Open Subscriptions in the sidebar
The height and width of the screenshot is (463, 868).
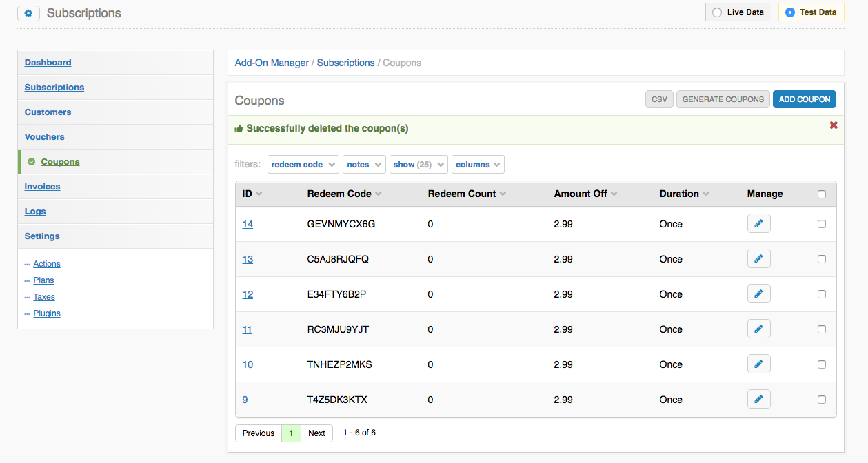tap(54, 88)
